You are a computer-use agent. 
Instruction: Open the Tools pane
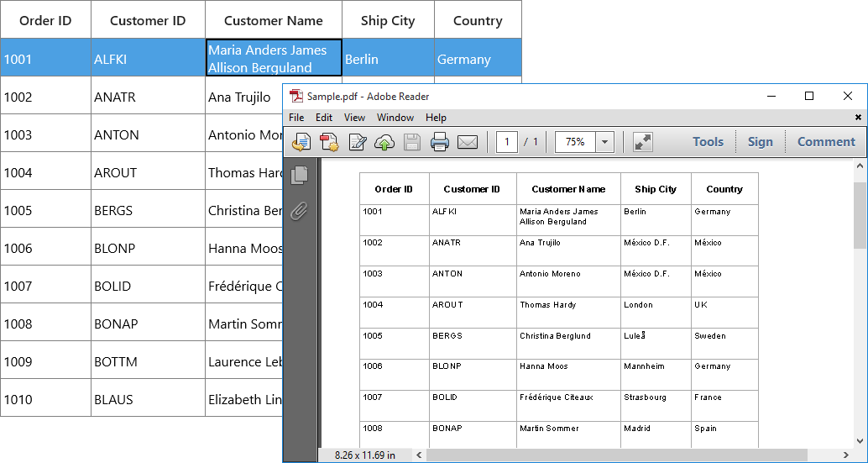point(708,142)
